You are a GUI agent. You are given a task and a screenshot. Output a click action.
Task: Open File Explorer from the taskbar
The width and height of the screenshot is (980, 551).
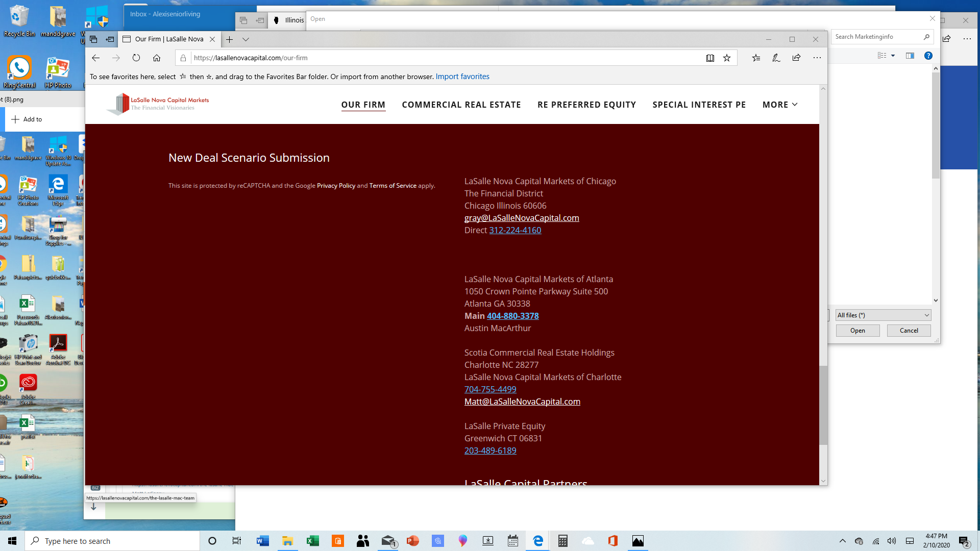tap(287, 541)
